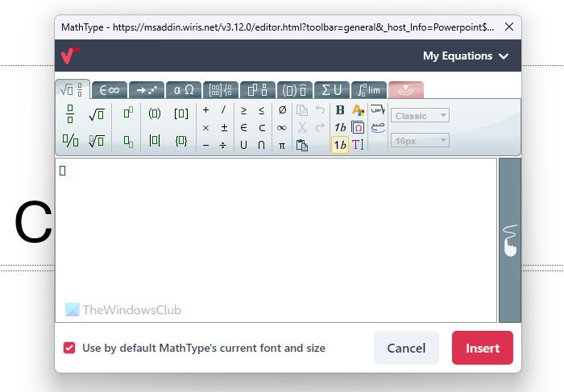Click the Cut scissors icon

click(302, 127)
